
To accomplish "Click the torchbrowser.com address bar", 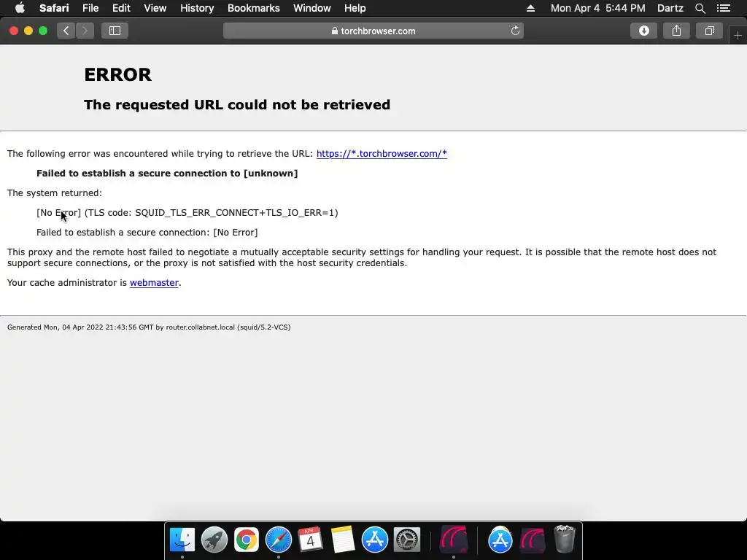I will [x=373, y=31].
